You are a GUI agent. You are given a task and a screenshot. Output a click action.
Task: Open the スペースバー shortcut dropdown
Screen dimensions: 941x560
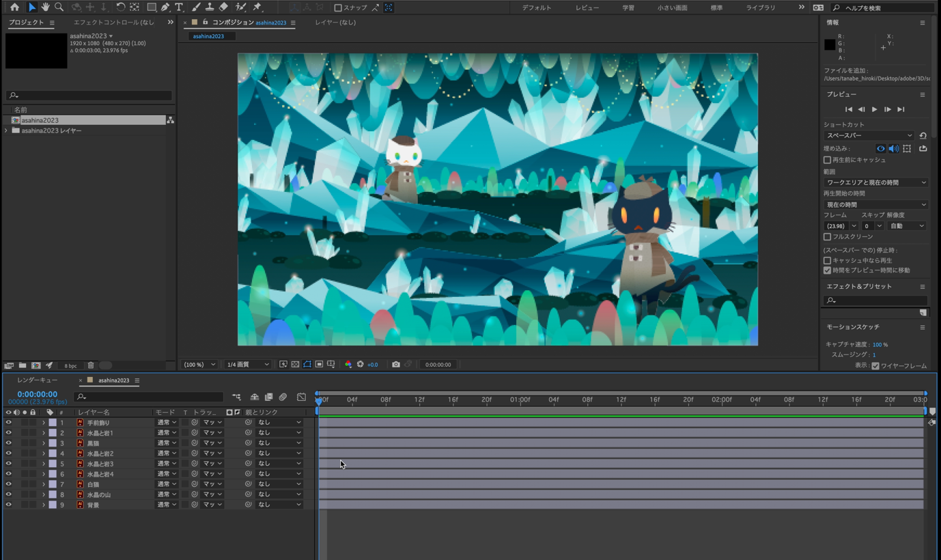tap(869, 135)
